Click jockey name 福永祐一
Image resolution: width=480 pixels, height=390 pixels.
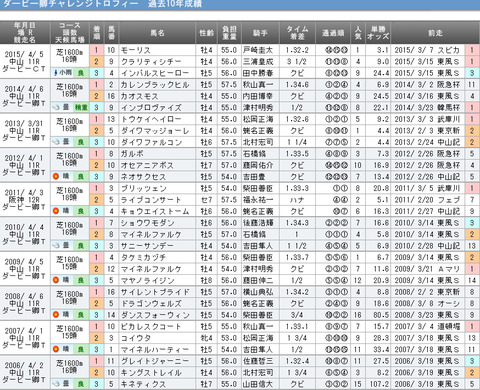(258, 200)
